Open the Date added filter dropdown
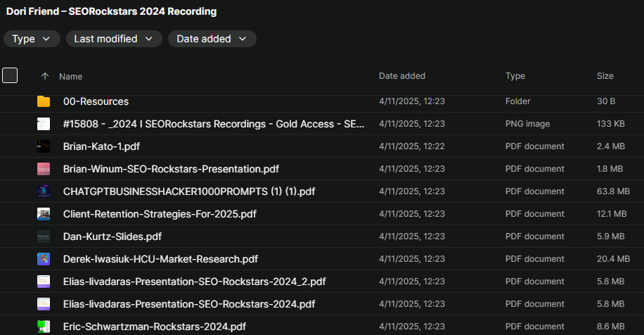The width and height of the screenshot is (644, 335). (212, 39)
